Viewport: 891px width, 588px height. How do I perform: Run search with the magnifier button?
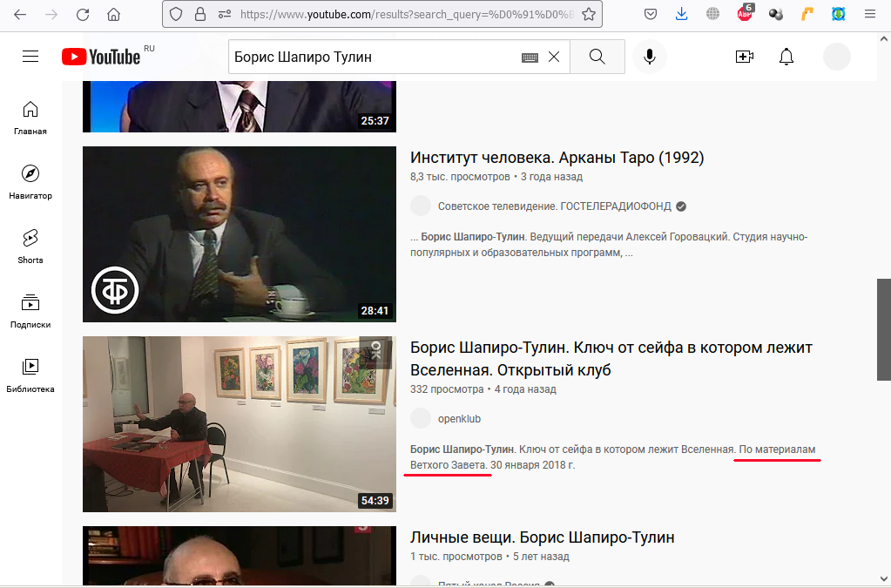coord(597,57)
